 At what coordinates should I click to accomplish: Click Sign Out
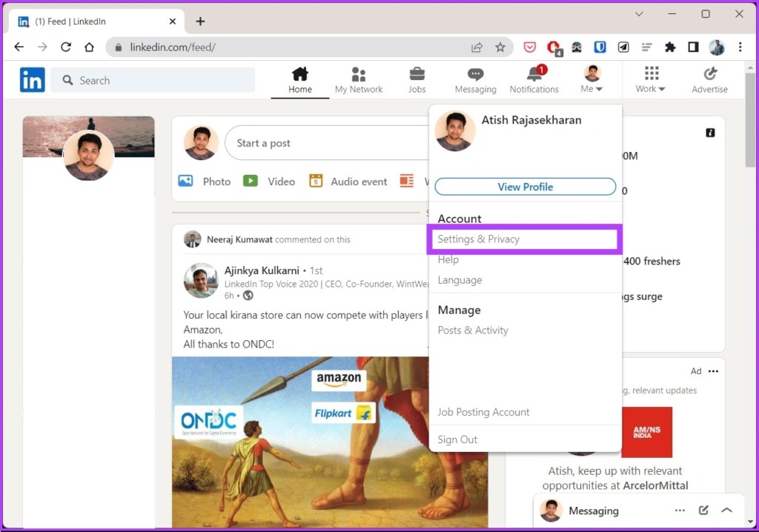457,439
